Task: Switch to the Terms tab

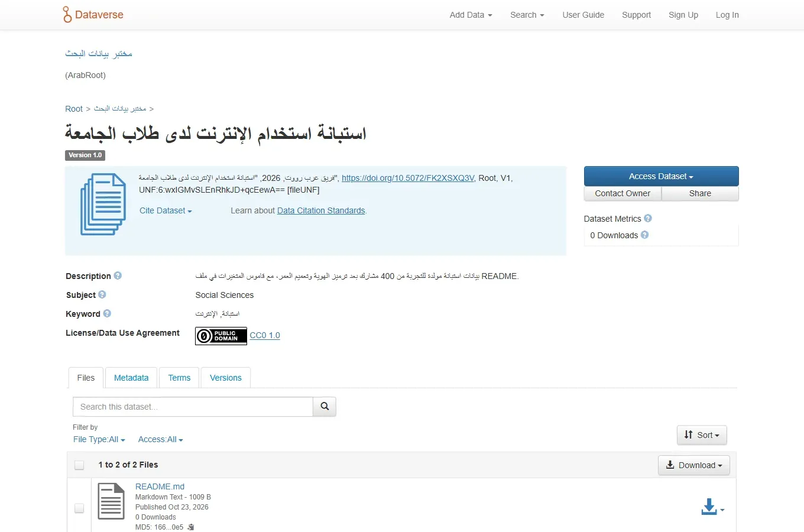Action: pyautogui.click(x=179, y=378)
